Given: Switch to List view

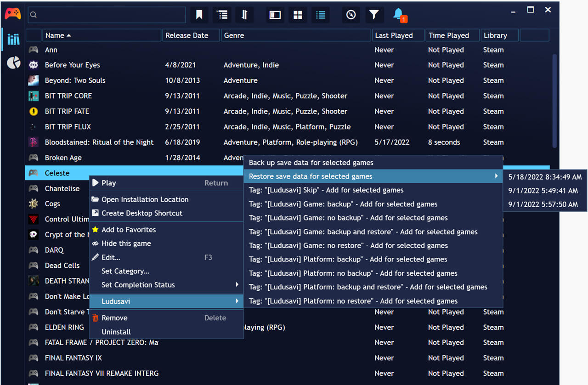Looking at the screenshot, I should tap(320, 15).
